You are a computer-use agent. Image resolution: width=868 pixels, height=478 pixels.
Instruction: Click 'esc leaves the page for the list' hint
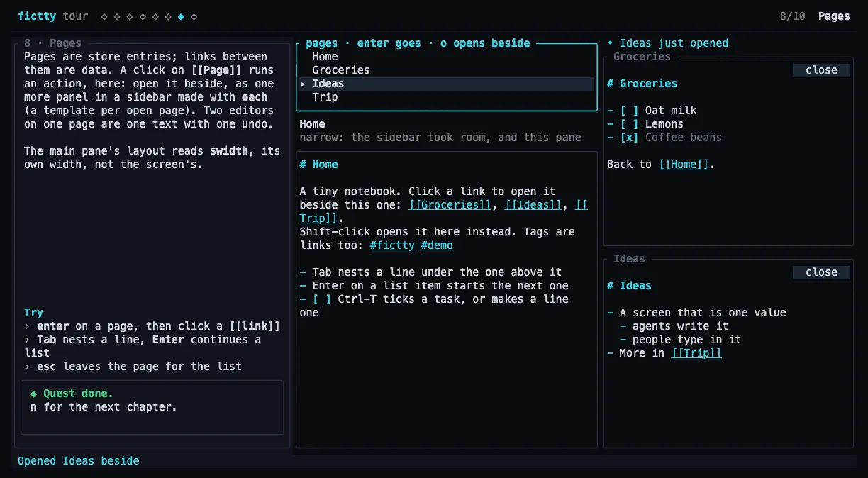tap(133, 367)
